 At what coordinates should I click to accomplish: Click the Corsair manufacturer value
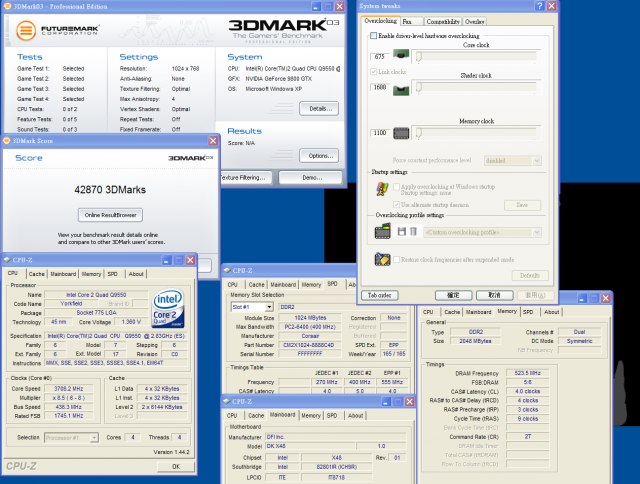[310, 336]
